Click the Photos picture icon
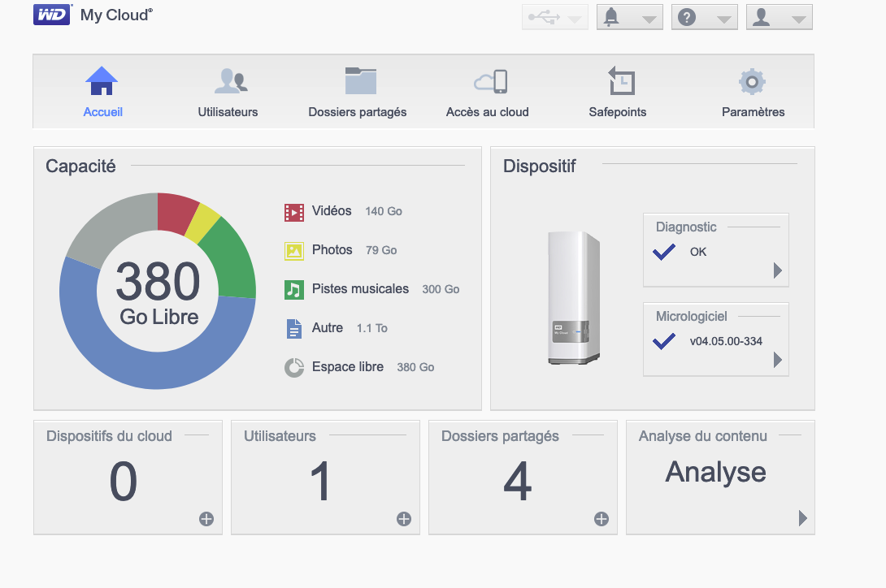 293,251
